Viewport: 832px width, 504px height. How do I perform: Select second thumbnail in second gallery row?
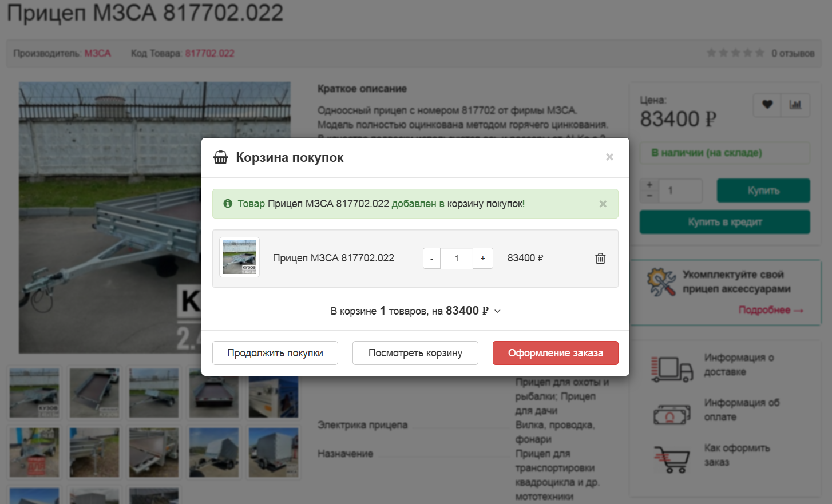click(94, 453)
